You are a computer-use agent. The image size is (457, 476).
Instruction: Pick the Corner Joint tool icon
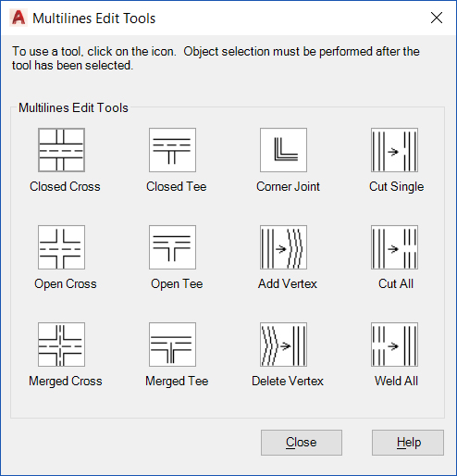click(283, 150)
